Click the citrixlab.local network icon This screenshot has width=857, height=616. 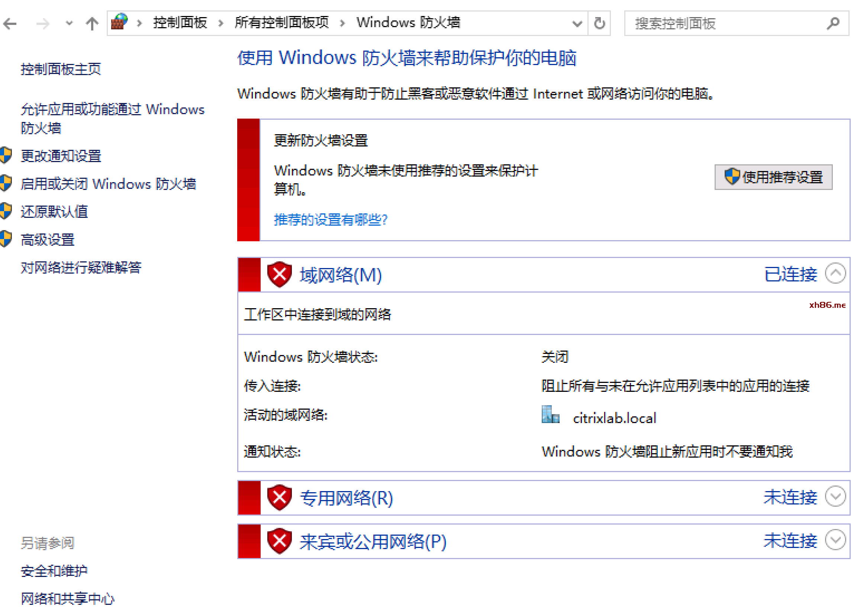[x=550, y=415]
